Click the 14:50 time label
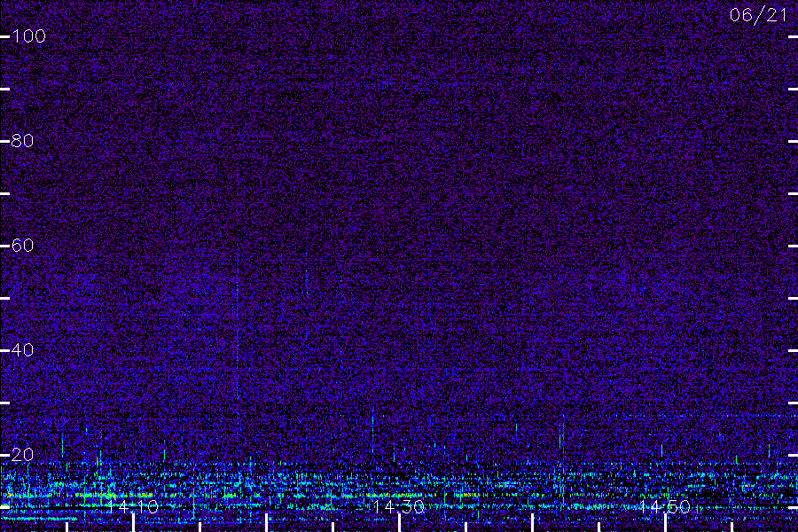 coord(665,507)
